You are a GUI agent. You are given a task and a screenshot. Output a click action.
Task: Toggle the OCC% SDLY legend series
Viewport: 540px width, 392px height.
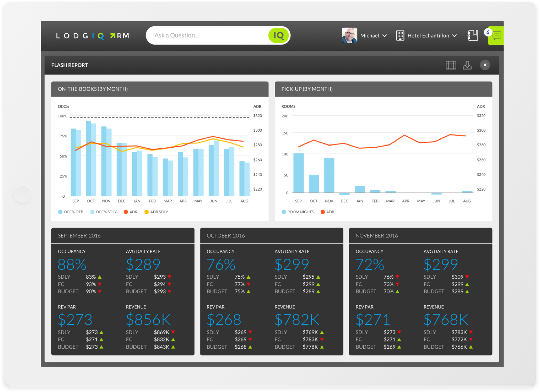103,212
